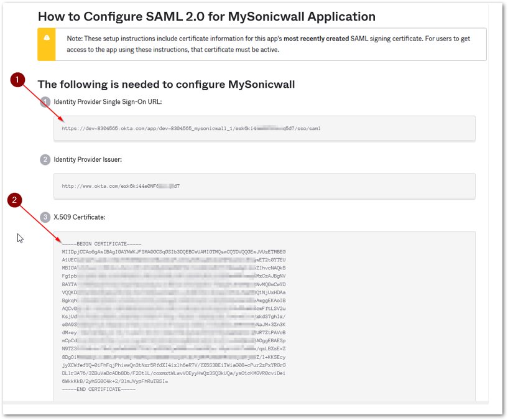Click the gray step 1 number badge
The width and height of the screenshot is (508, 420).
(x=45, y=101)
